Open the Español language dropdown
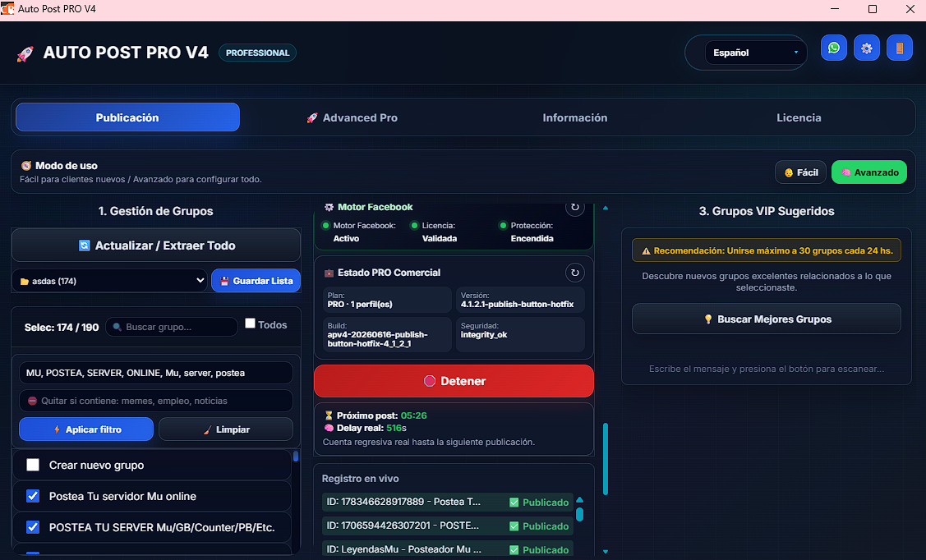The image size is (926, 560). pyautogui.click(x=755, y=53)
